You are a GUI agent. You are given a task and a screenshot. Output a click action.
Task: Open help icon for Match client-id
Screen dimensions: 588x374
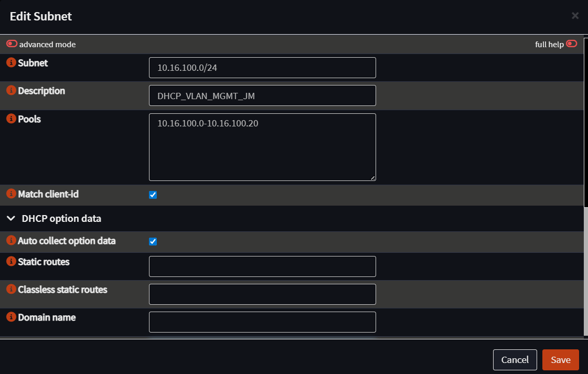(11, 194)
